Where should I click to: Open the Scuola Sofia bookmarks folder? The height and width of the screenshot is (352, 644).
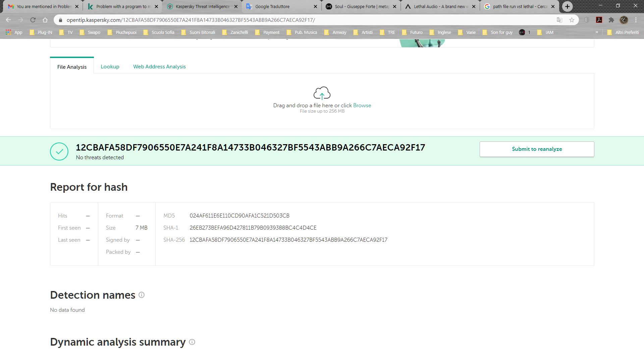pos(159,32)
